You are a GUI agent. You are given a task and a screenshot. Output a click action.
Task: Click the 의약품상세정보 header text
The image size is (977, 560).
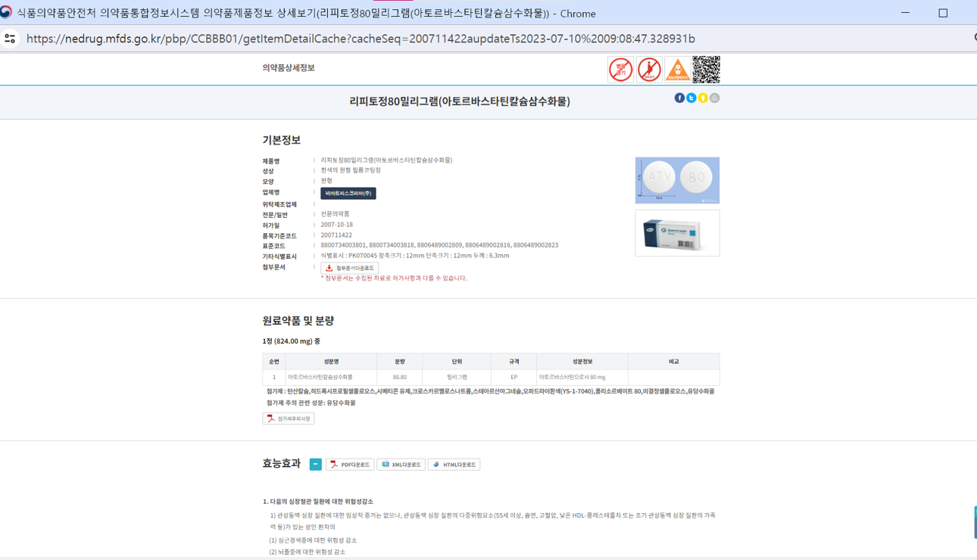tap(289, 68)
